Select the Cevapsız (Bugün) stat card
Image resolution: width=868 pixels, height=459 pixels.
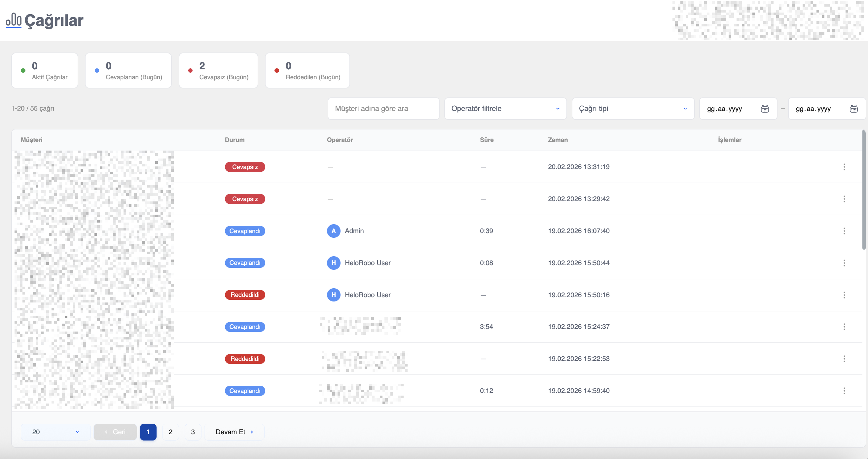[x=218, y=70]
